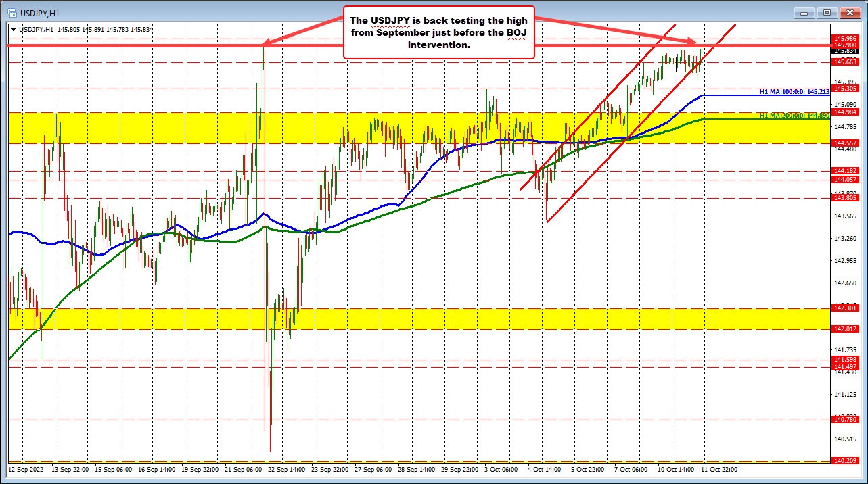
Task: Select the 144.557 dashed support line label
Action: point(844,143)
